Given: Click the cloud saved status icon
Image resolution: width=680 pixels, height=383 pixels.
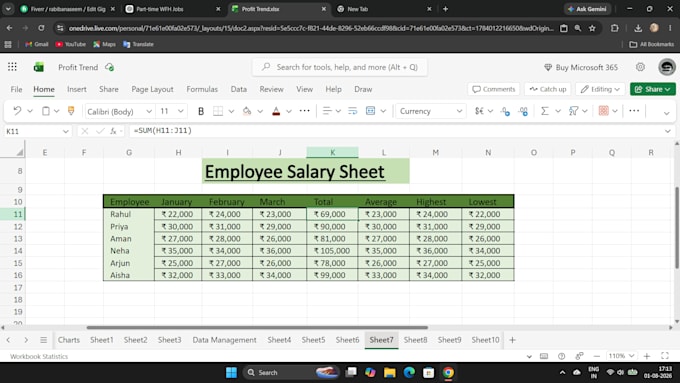Looking at the screenshot, I should (109, 67).
